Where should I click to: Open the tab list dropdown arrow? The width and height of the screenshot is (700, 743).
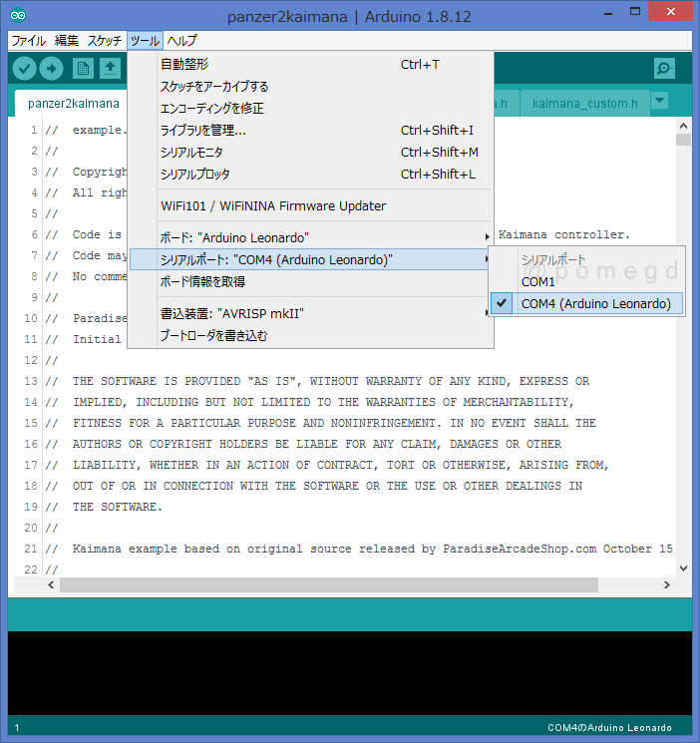(660, 101)
